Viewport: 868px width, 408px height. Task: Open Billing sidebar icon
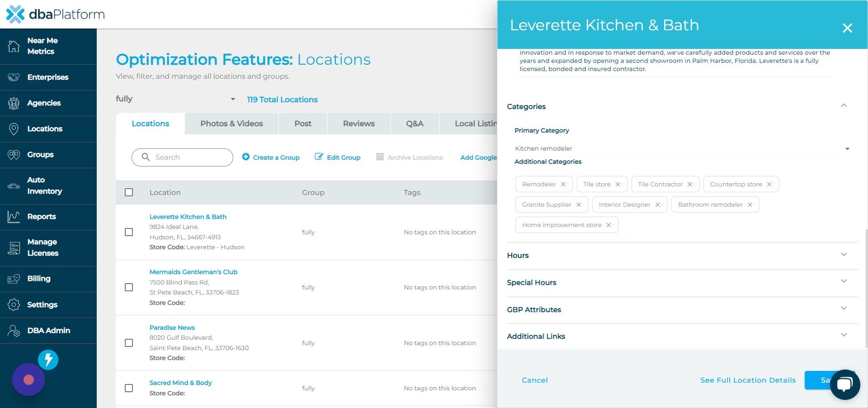point(14,279)
